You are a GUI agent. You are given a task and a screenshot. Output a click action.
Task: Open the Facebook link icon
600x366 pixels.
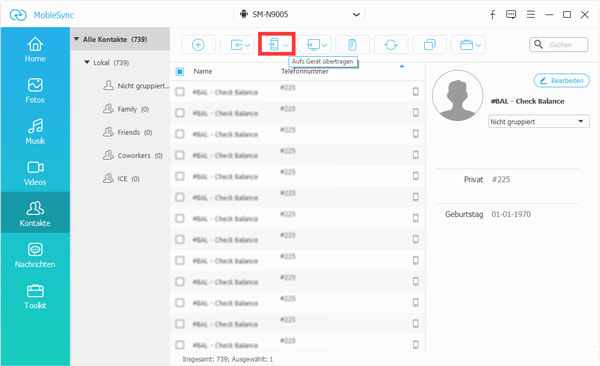492,15
